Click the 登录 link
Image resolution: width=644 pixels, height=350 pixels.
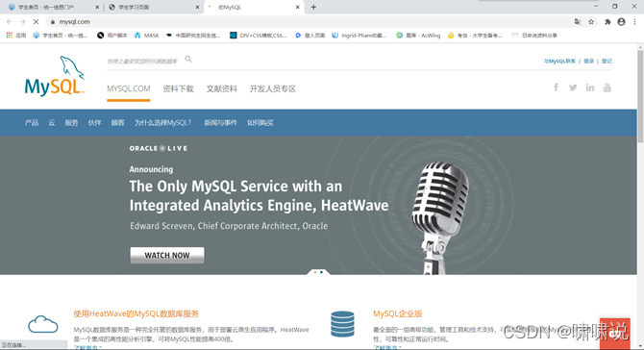[588, 61]
